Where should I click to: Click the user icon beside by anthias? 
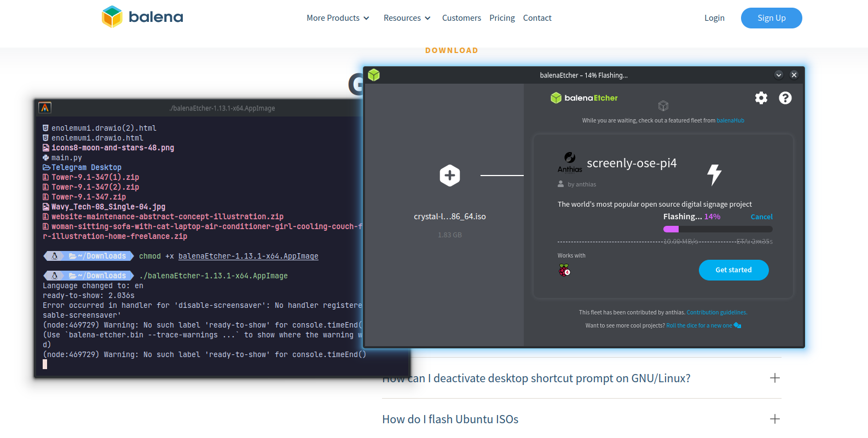click(561, 184)
